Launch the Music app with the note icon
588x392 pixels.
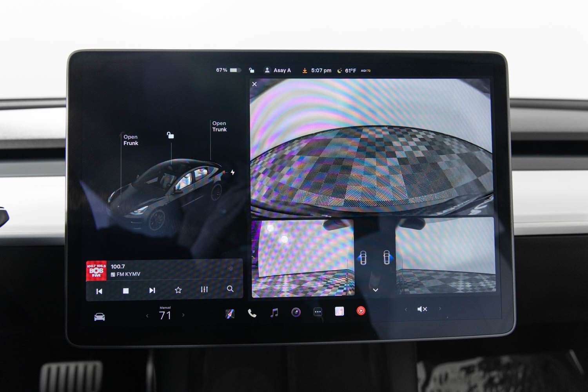coord(274,312)
